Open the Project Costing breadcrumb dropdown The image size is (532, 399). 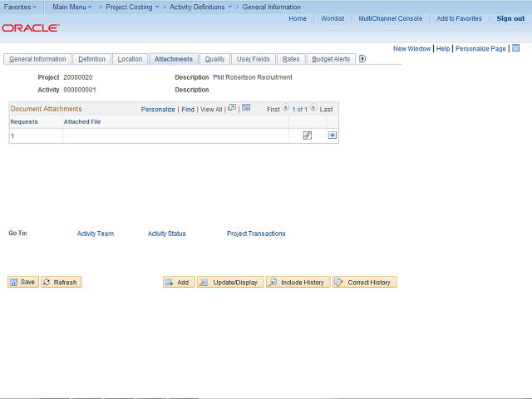click(x=132, y=7)
